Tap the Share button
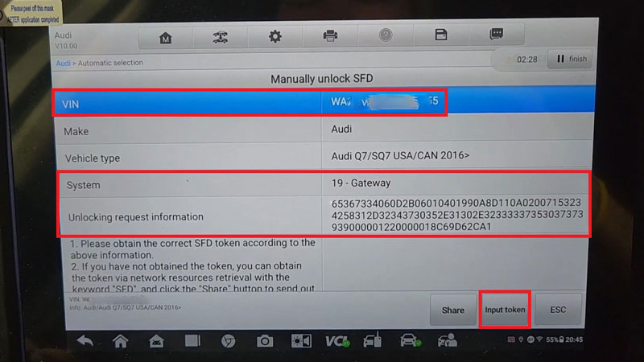 click(x=453, y=311)
